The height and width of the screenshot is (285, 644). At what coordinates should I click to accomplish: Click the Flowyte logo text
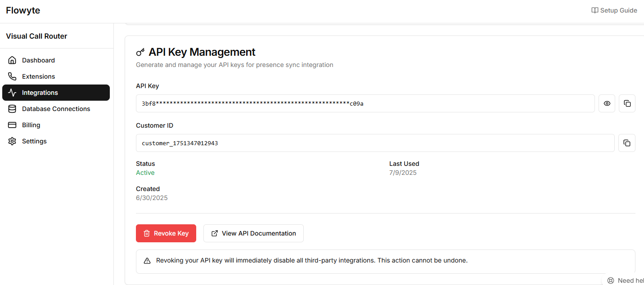[23, 10]
